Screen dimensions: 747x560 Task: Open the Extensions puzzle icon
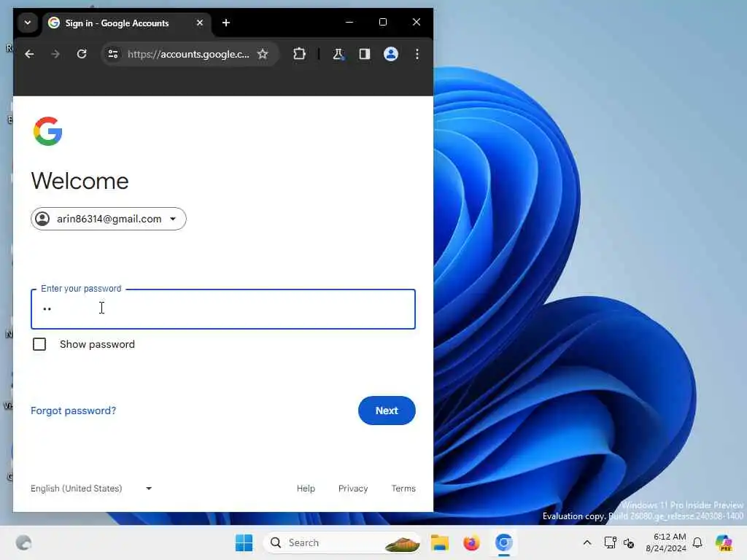tap(299, 54)
